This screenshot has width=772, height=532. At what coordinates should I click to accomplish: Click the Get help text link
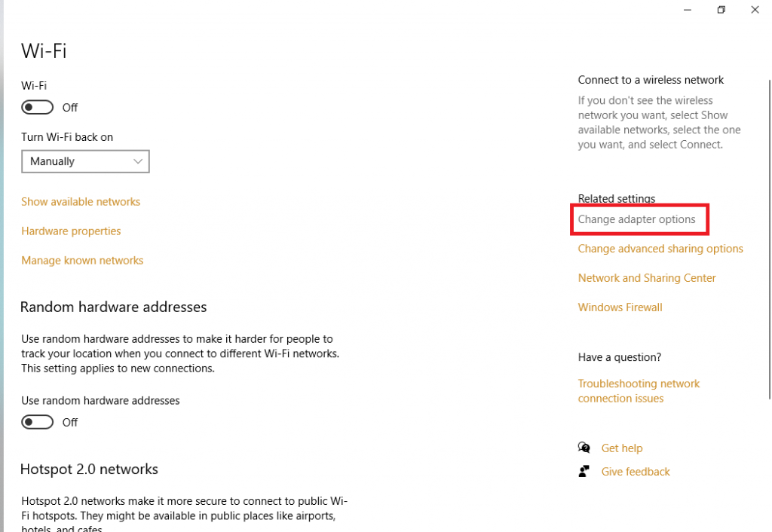pos(622,448)
